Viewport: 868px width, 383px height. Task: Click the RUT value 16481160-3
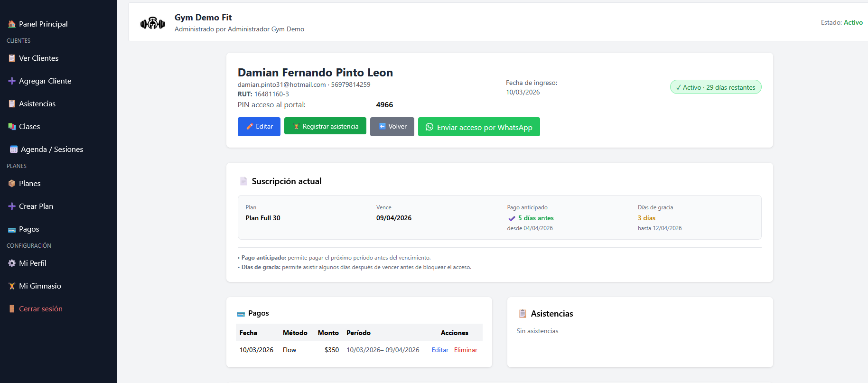point(271,94)
